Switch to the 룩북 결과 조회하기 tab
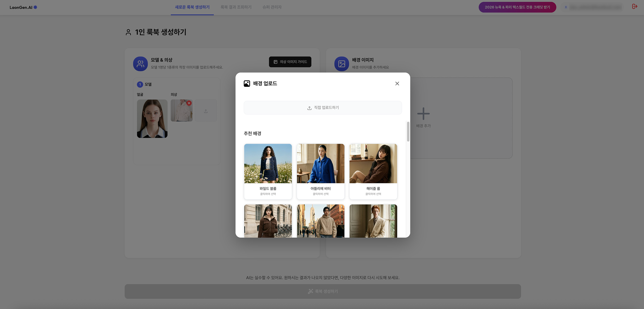This screenshot has height=309, width=644. coord(236,7)
